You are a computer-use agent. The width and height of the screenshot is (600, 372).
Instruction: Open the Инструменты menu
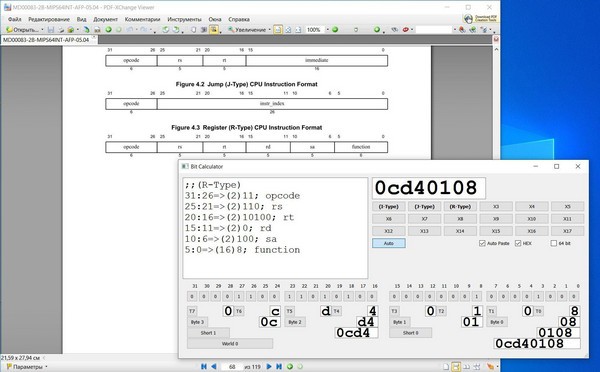coord(184,19)
